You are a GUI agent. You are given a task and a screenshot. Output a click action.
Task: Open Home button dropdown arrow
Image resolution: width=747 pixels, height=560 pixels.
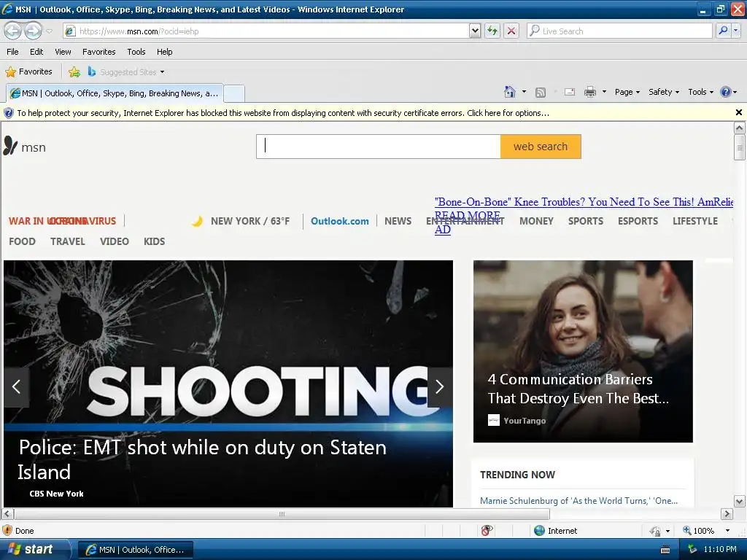click(x=524, y=92)
